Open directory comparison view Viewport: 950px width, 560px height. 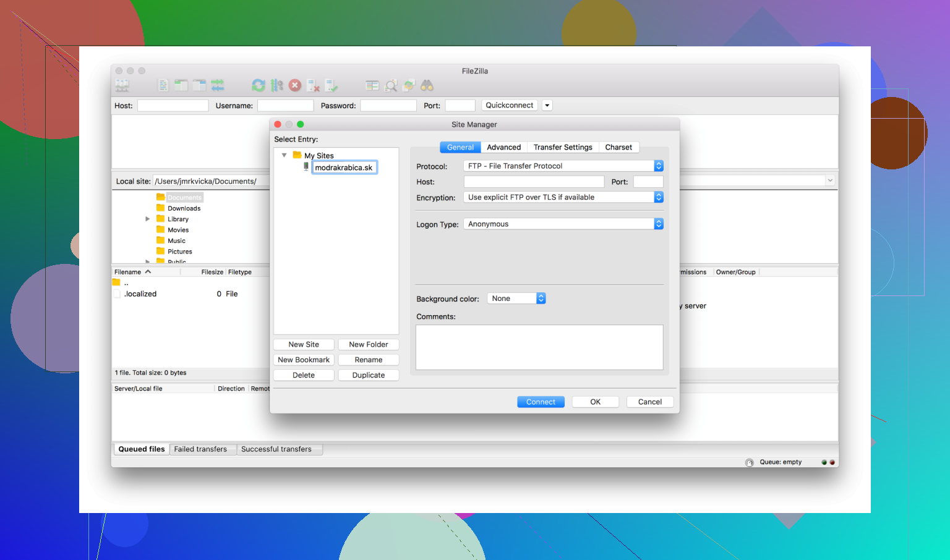pos(372,85)
